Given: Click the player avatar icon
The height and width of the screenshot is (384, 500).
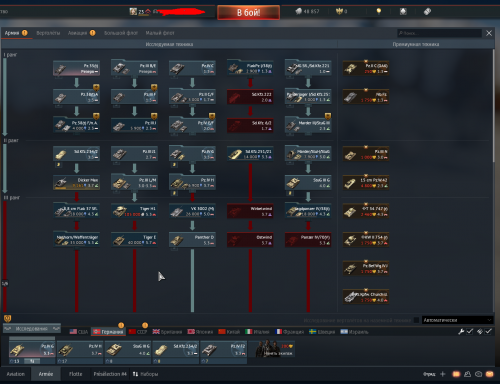Looking at the screenshot, I should (x=133, y=12).
